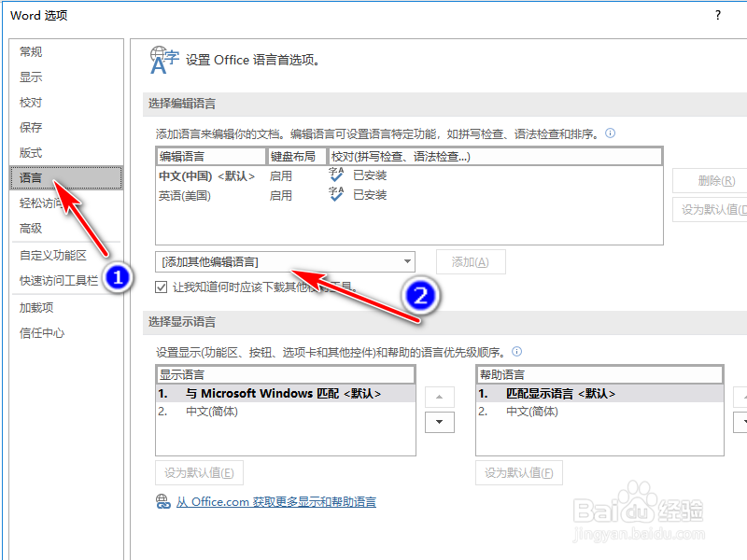
Task: Click globe icon next to Office.com link
Action: coord(162,501)
